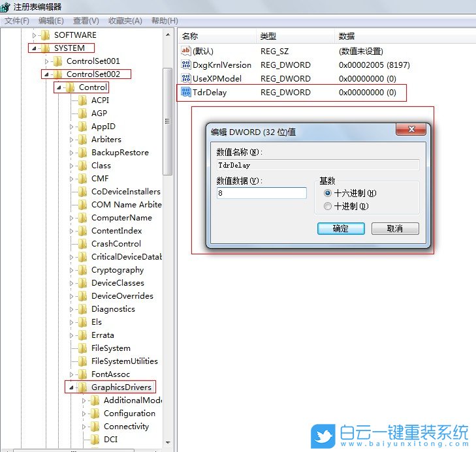Select the Errata tree item
The width and height of the screenshot is (476, 452).
pyautogui.click(x=103, y=335)
